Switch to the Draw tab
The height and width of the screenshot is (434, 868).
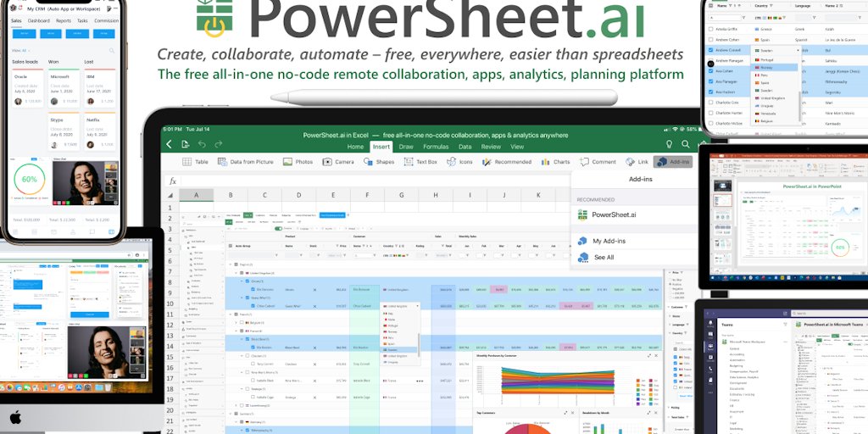[x=406, y=147]
